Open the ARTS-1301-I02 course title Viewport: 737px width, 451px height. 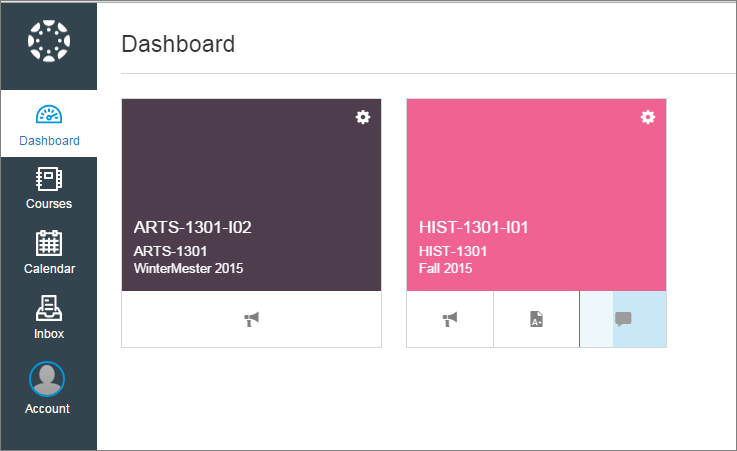pos(193,227)
